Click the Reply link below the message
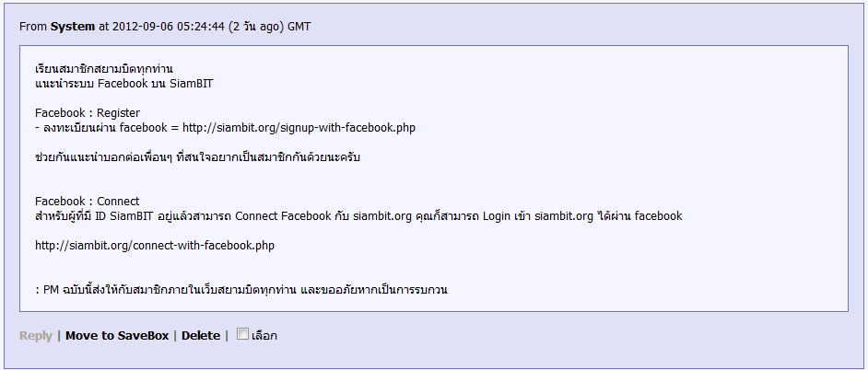 pyautogui.click(x=35, y=335)
